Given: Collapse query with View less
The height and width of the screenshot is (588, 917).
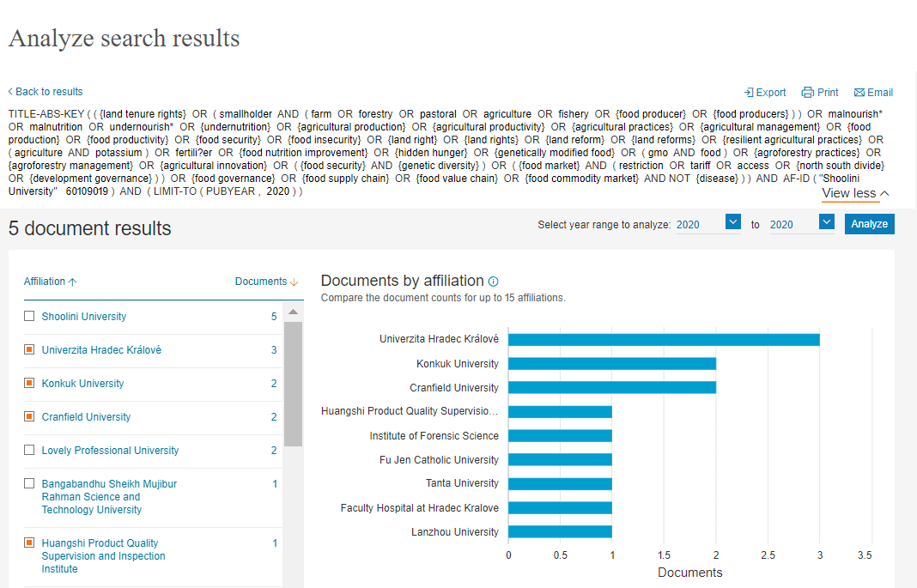Looking at the screenshot, I should 855,194.
